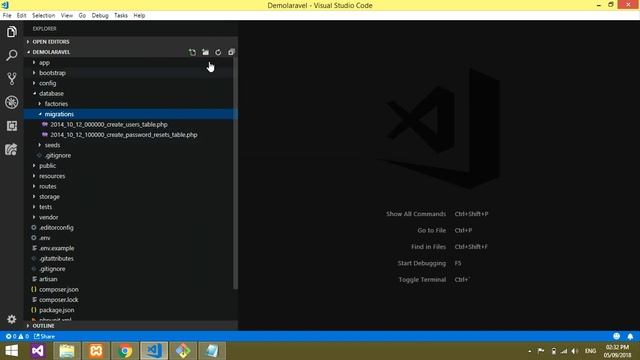The image size is (640, 360).
Task: Click the ENG language indicator
Action: 590,351
